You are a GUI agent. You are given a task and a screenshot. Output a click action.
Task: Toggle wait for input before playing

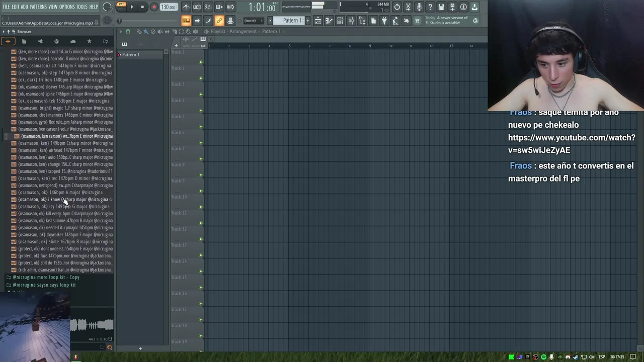point(197,7)
